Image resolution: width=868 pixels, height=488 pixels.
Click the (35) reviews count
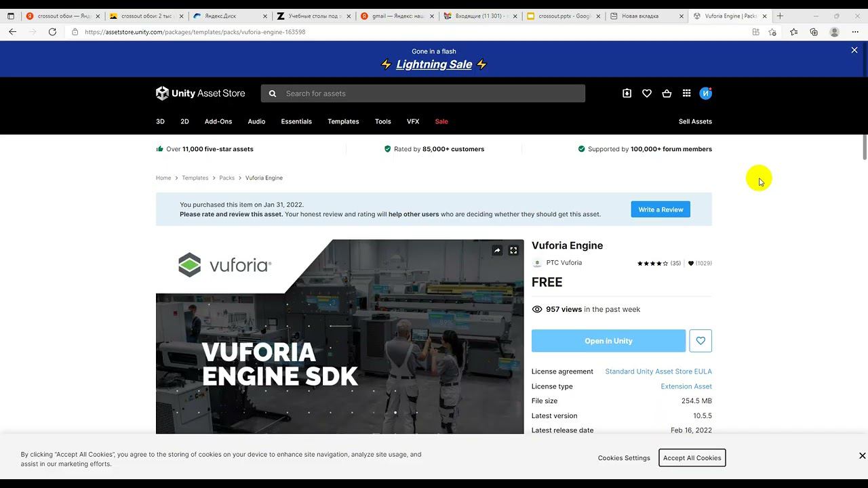675,263
